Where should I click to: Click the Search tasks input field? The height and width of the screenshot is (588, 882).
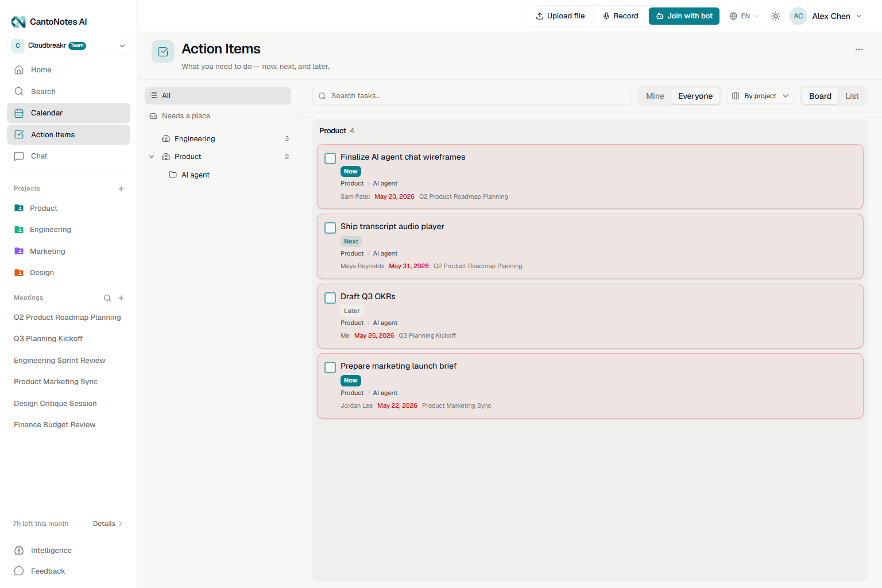[472, 96]
